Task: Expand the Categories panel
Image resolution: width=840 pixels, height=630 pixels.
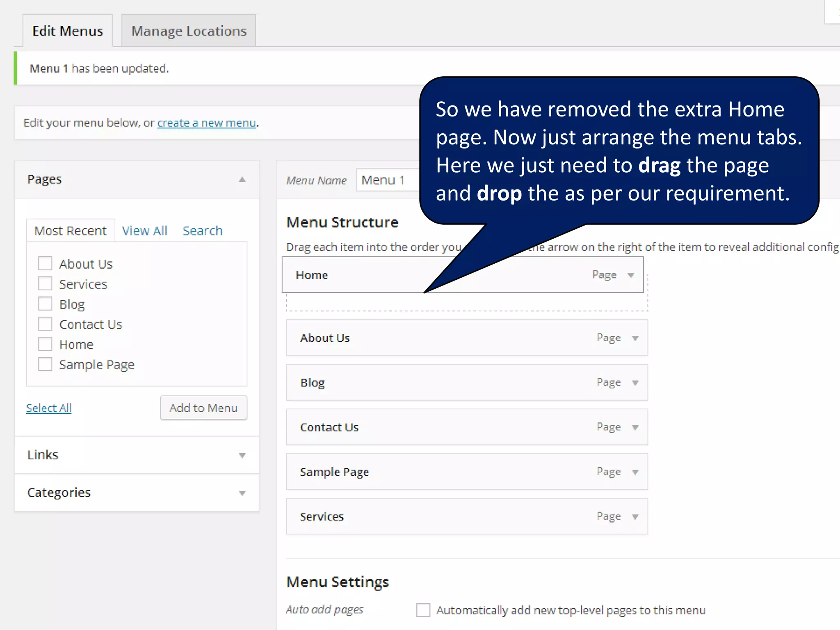Action: (x=242, y=493)
